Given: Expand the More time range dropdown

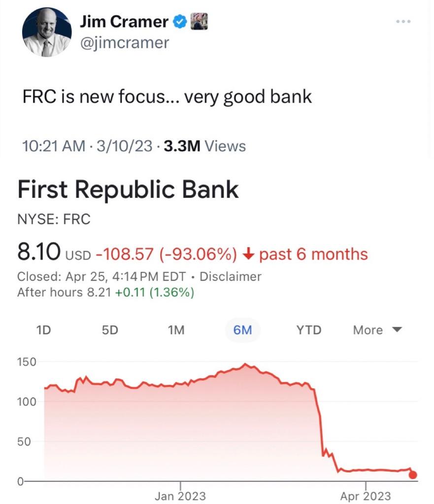Looking at the screenshot, I should 377,330.
